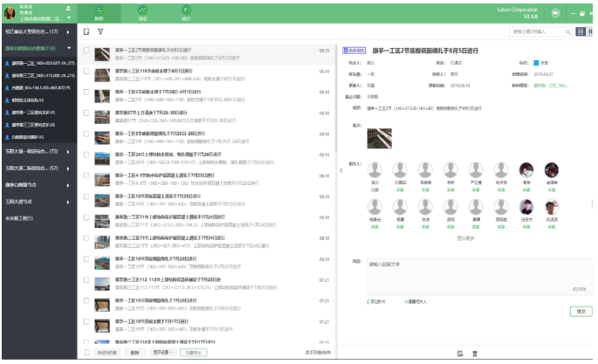Screen dimensions: 598x364
Task: Tick the select-all checkbox in the bottom bar
Action: coord(87,353)
